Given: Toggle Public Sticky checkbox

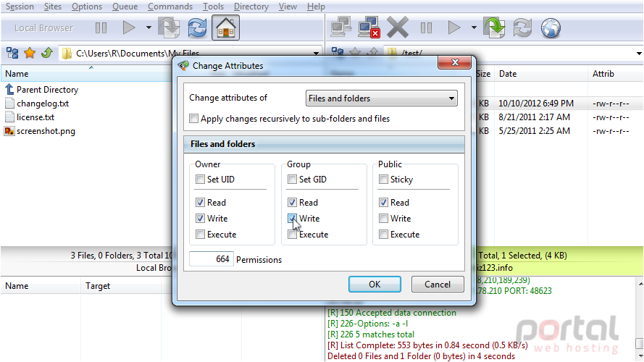Looking at the screenshot, I should coord(383,180).
